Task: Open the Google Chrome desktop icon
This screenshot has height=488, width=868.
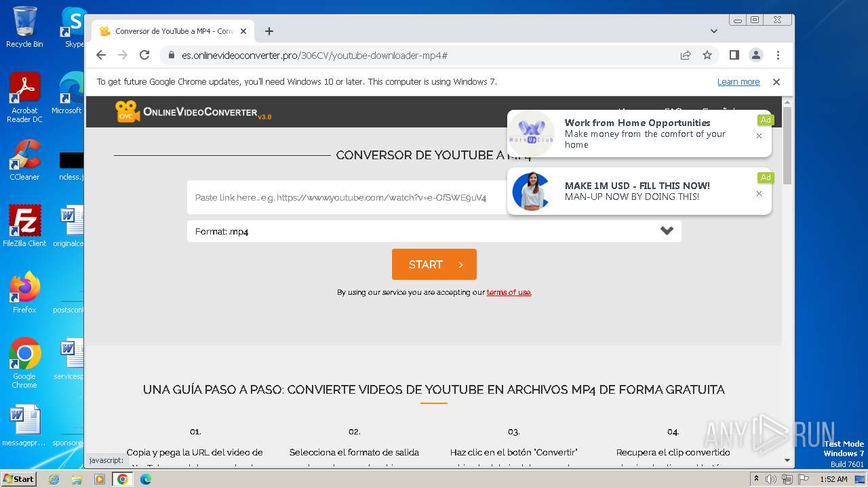Action: pyautogui.click(x=24, y=363)
